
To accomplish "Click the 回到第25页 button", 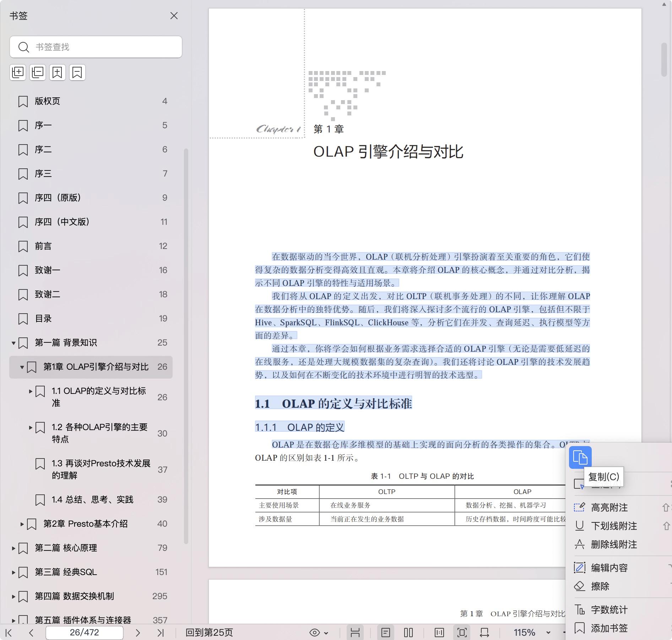I will pos(209,633).
